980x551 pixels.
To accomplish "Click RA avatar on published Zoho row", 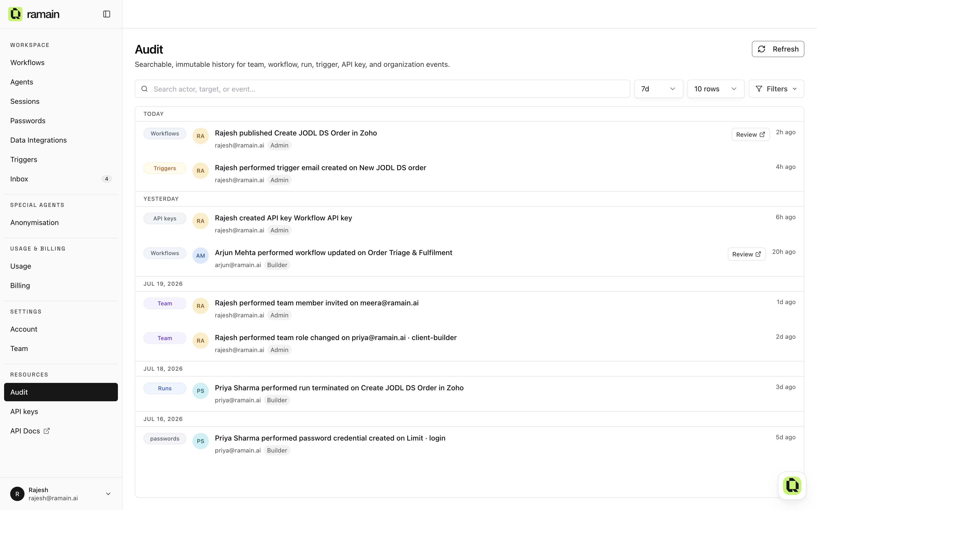I will (x=201, y=136).
